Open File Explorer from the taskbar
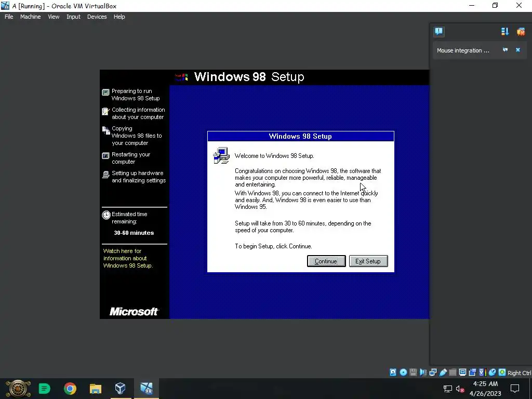The height and width of the screenshot is (399, 532). click(x=96, y=389)
